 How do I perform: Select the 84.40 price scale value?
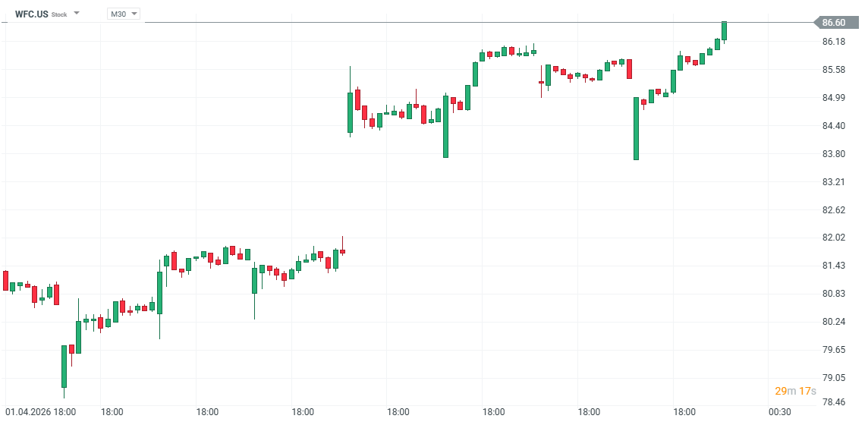[x=834, y=126]
